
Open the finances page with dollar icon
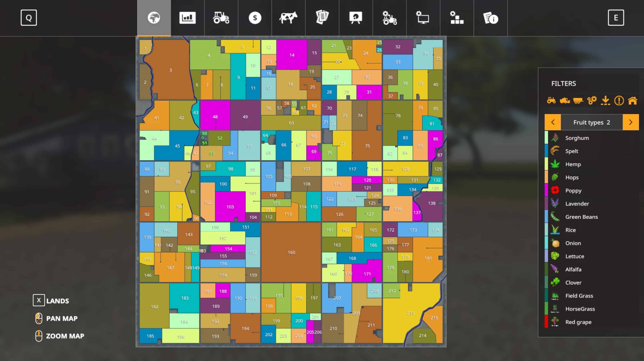tap(255, 18)
